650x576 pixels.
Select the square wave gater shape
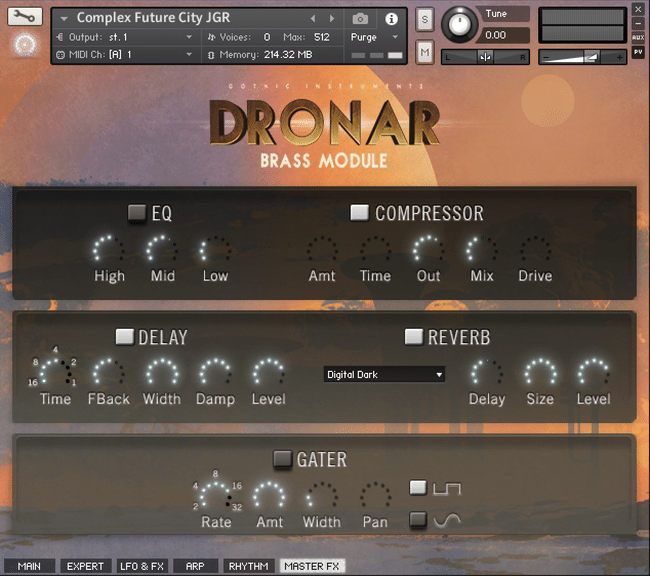[x=418, y=488]
